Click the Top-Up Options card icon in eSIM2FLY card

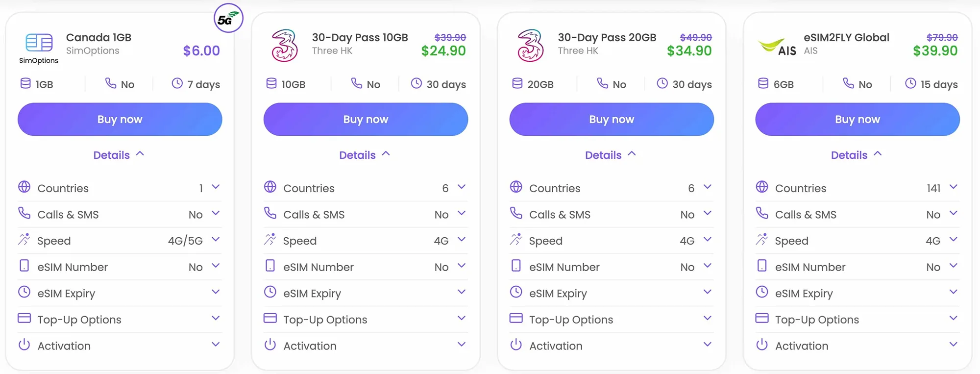pyautogui.click(x=762, y=318)
